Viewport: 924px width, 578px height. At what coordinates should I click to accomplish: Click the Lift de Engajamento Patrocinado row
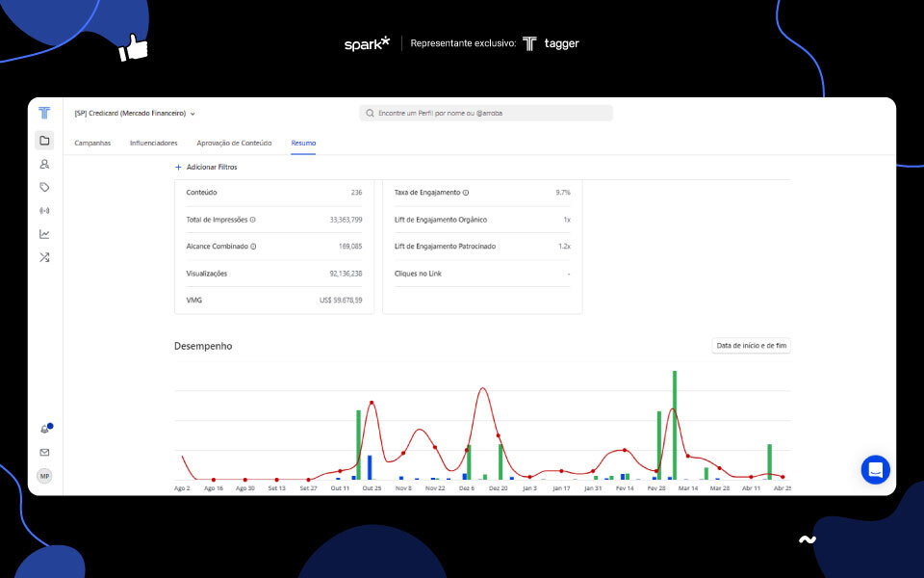click(482, 247)
